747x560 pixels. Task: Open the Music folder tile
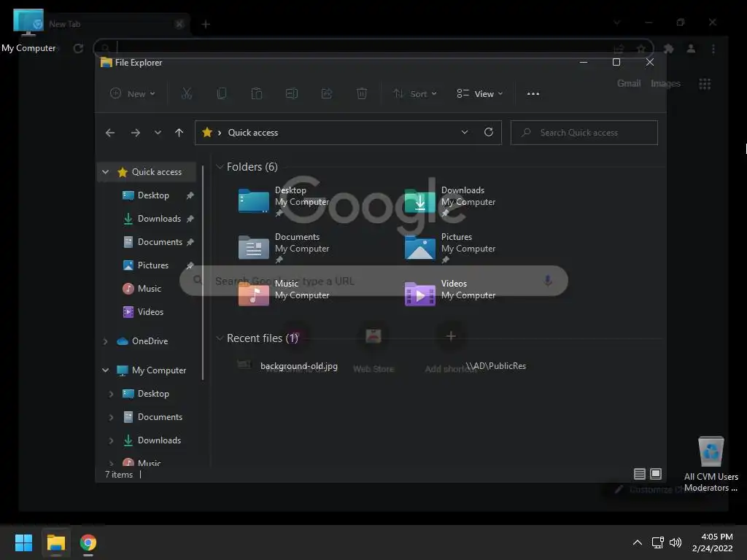284,292
